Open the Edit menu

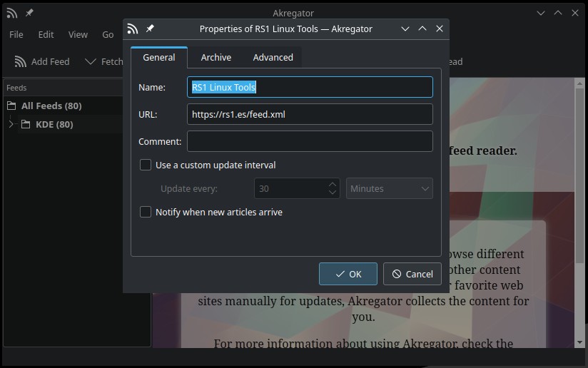(x=46, y=34)
